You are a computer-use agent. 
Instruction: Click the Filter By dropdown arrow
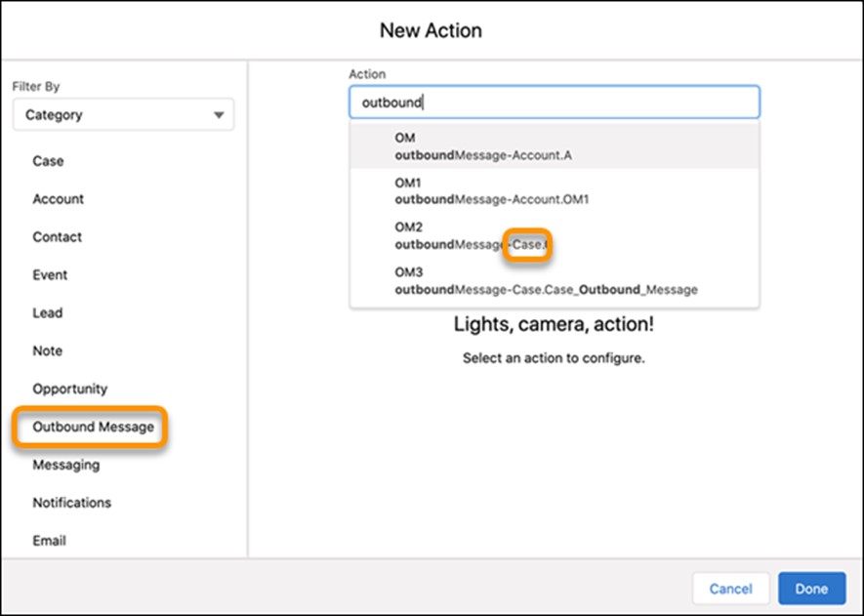pyautogui.click(x=218, y=115)
